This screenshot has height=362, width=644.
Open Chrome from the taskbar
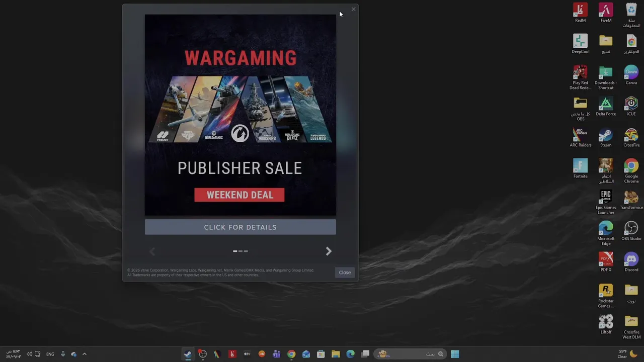(x=291, y=354)
